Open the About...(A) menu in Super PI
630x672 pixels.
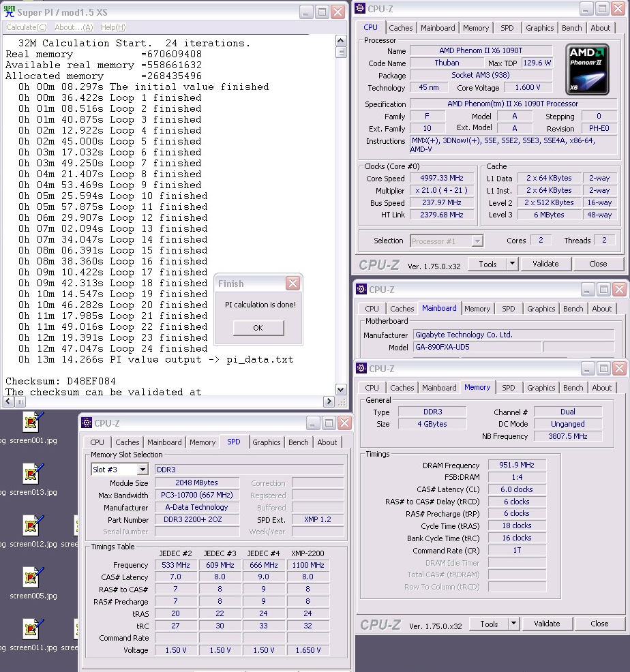click(x=74, y=27)
